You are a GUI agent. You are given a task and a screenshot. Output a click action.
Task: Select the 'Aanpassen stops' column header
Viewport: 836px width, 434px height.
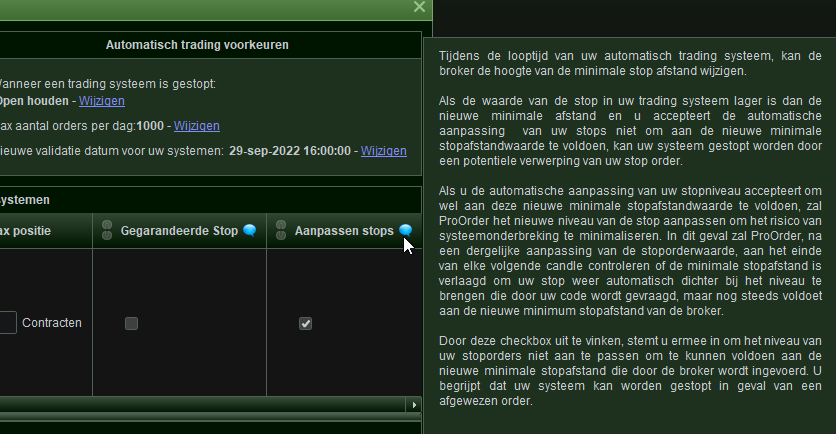click(x=344, y=231)
